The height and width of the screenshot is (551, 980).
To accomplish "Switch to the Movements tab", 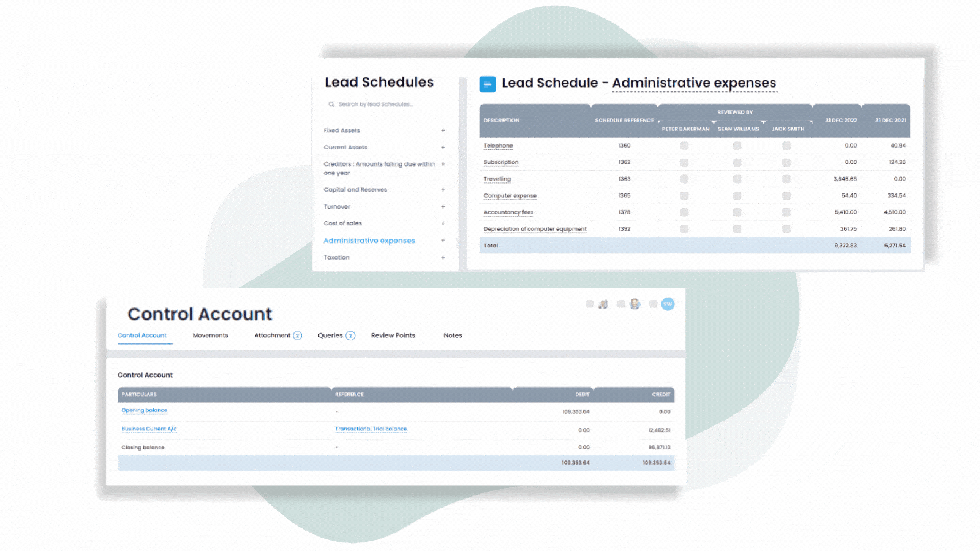I will click(210, 335).
